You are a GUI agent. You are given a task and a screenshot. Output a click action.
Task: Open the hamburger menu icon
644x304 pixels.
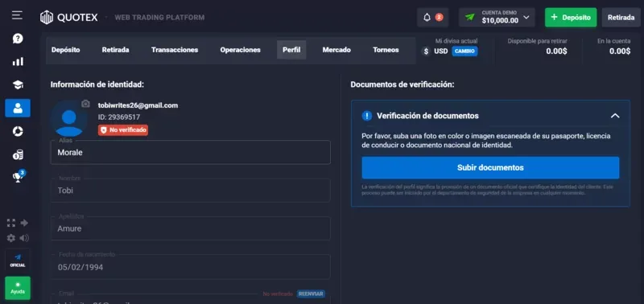tap(17, 15)
